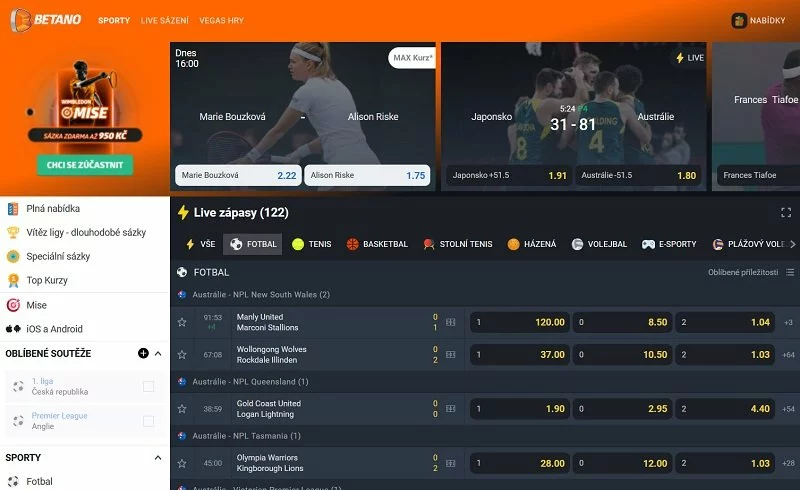
Task: Show +28 more markets for Olympia Warriors
Action: [788, 463]
